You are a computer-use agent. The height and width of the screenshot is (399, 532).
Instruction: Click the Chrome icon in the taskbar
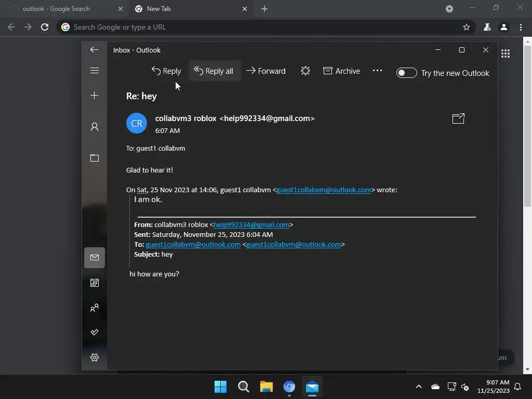coord(289,387)
